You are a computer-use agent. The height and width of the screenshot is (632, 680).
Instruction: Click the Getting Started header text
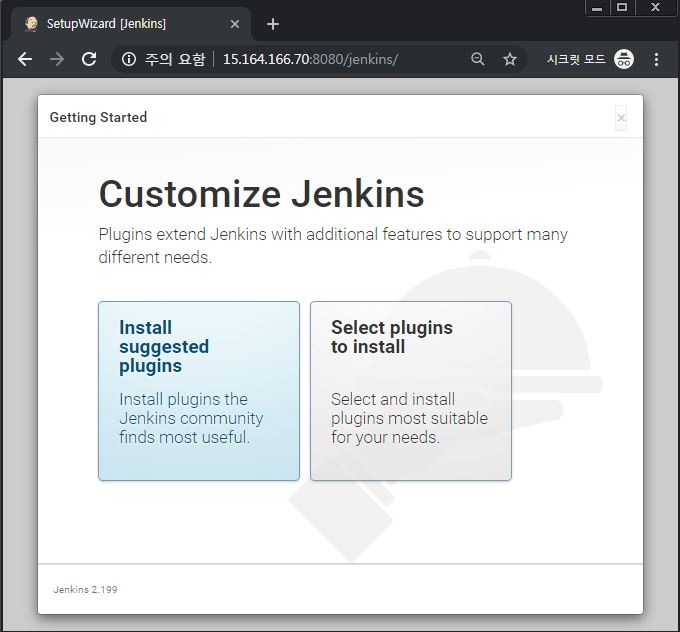[98, 117]
